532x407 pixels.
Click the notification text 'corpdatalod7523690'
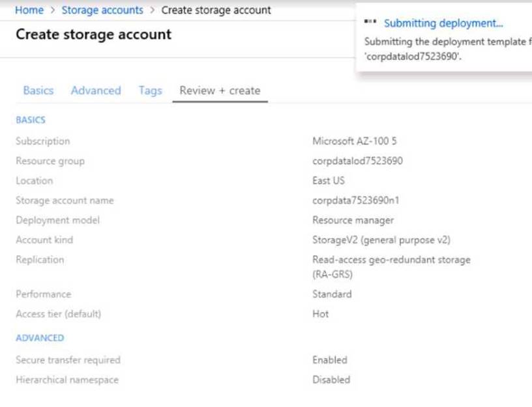[x=413, y=56]
